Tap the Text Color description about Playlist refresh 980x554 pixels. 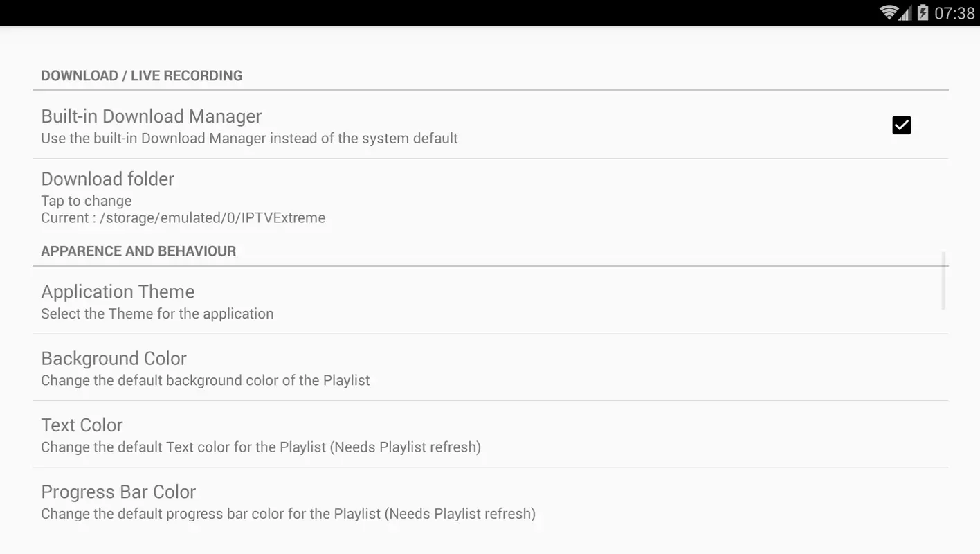pyautogui.click(x=261, y=447)
